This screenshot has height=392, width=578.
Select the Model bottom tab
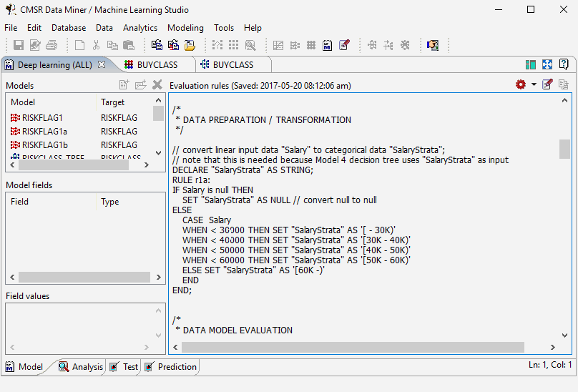point(24,366)
